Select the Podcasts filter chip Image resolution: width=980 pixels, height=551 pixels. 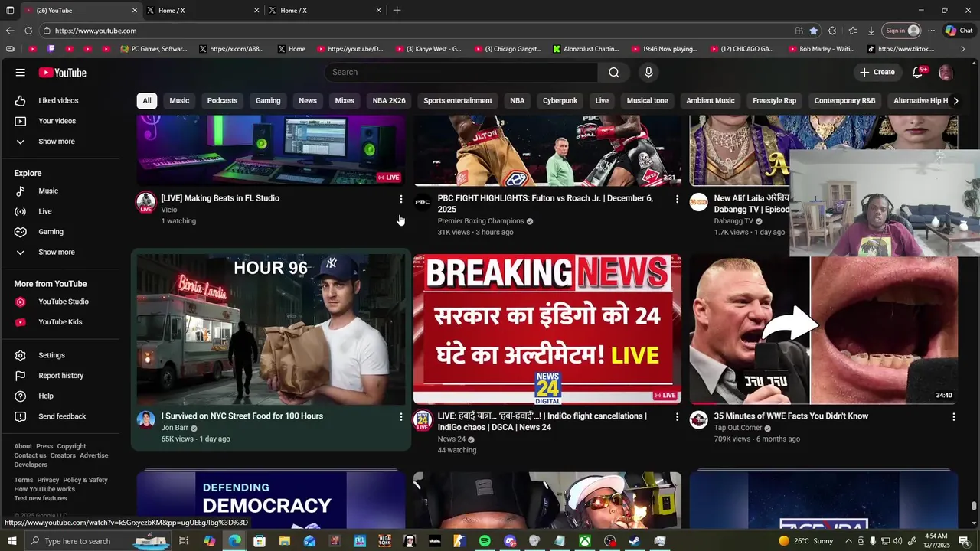[x=222, y=101]
